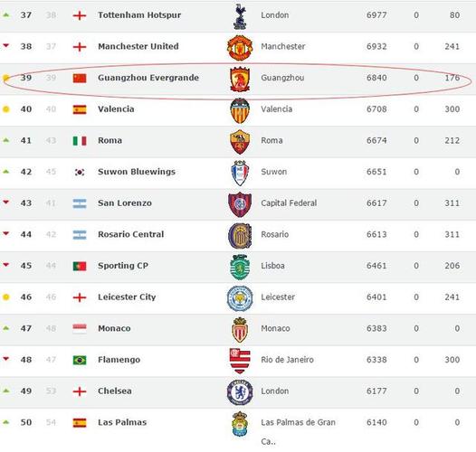Screen dimensions: 476x452
Task: Click the Sporting CP green crest
Action: click(240, 267)
